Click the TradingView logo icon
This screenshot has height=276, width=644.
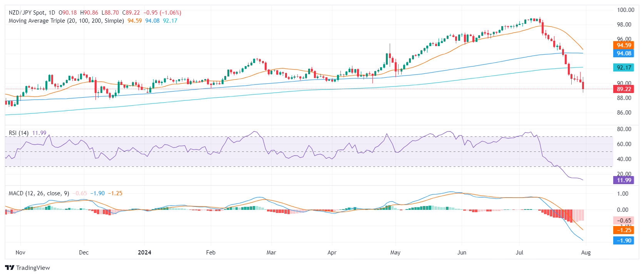point(10,268)
